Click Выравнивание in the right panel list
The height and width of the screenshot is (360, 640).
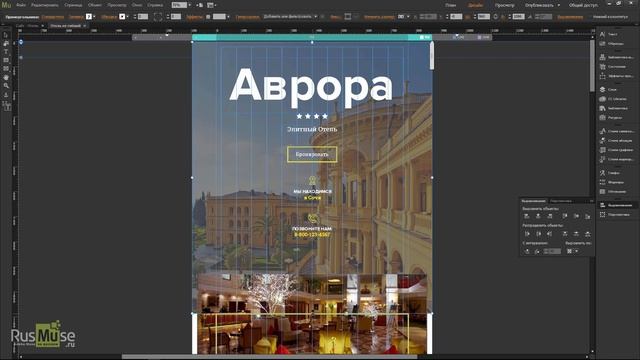(616, 205)
